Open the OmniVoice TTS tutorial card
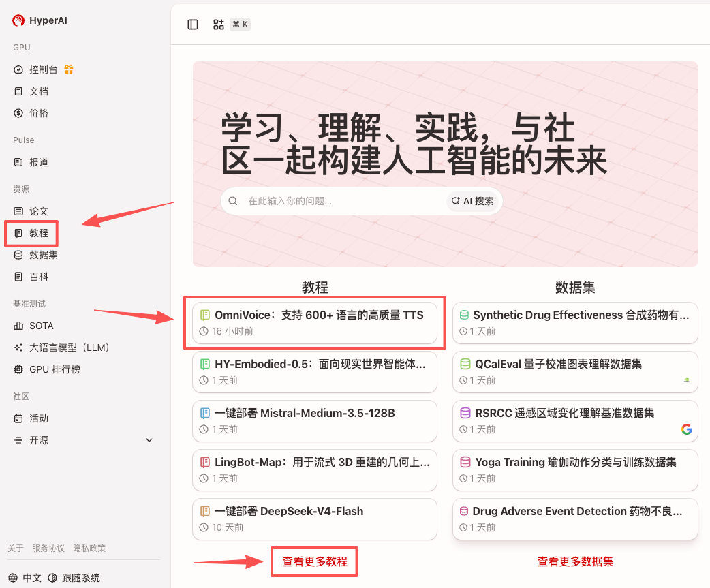Viewport: 710px width, 588px height. click(x=315, y=323)
